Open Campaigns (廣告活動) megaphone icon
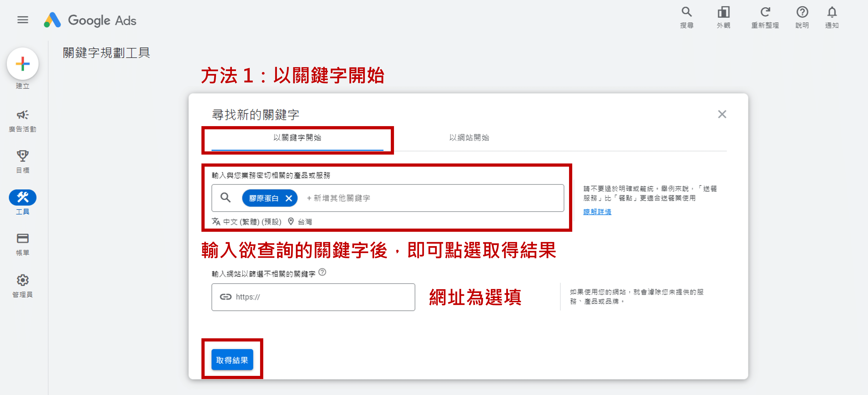The height and width of the screenshot is (395, 868). click(23, 115)
